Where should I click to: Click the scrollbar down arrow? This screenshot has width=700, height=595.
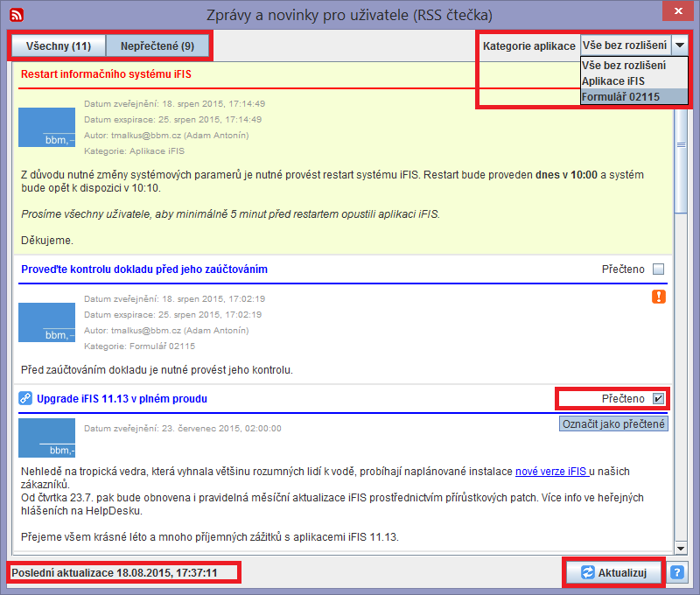(681, 548)
